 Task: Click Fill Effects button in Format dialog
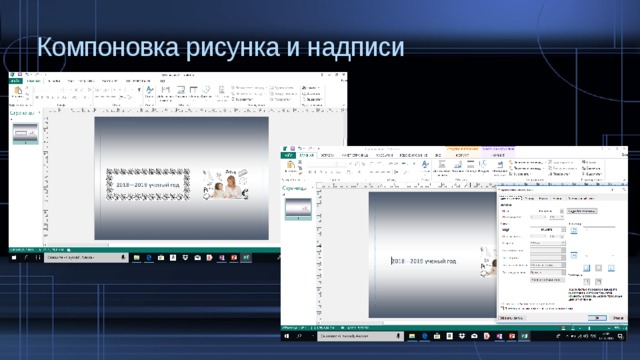(582, 211)
